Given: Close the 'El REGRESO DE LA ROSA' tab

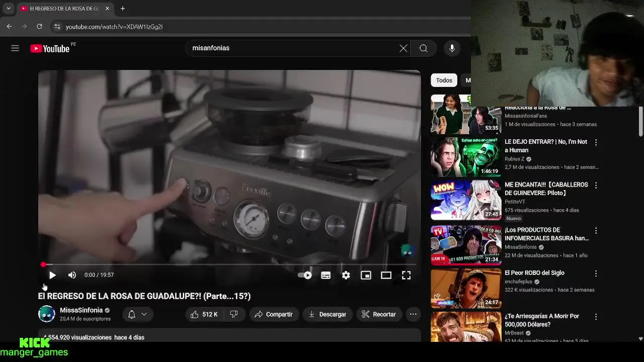Looking at the screenshot, I should pos(107,9).
